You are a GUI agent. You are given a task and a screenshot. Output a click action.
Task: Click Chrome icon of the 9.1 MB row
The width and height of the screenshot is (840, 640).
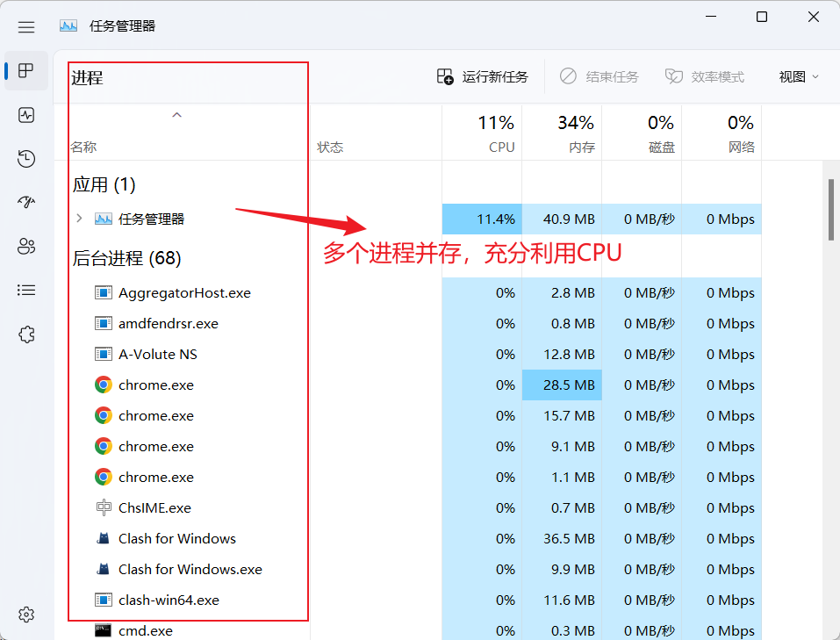[104, 446]
